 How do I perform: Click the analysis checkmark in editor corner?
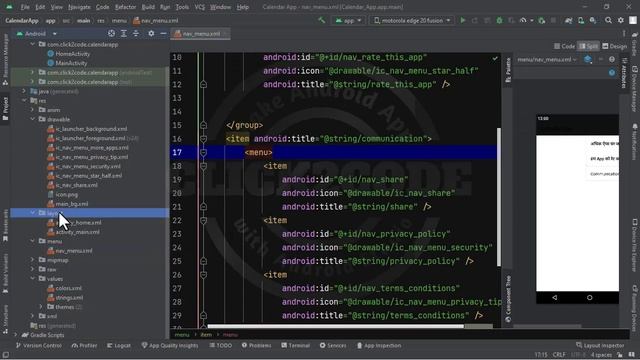coord(495,58)
